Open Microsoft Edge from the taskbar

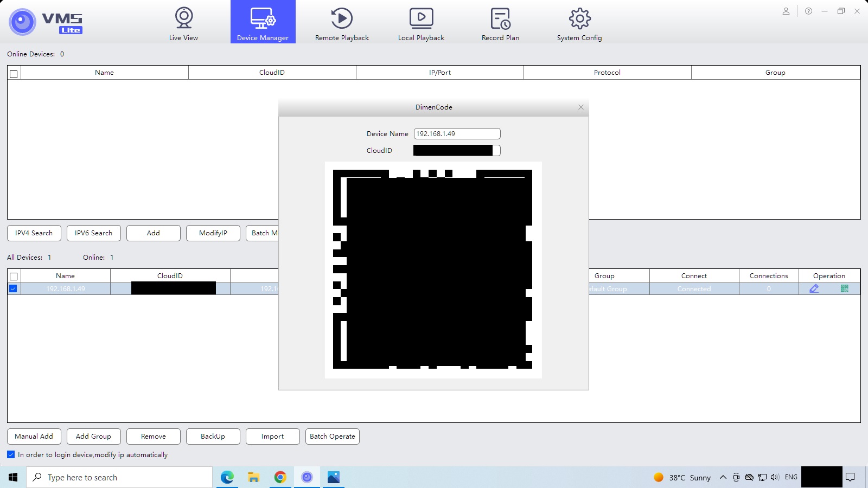[x=227, y=477]
